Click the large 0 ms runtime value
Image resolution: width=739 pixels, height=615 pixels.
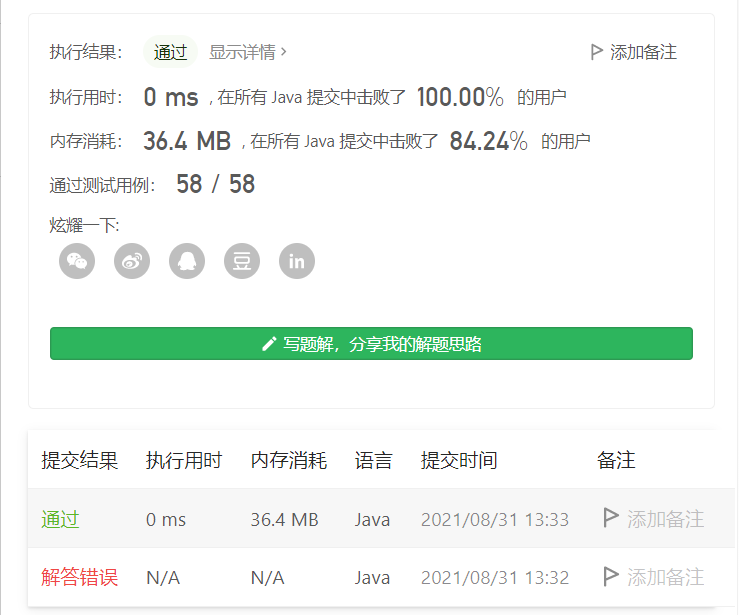[171, 97]
